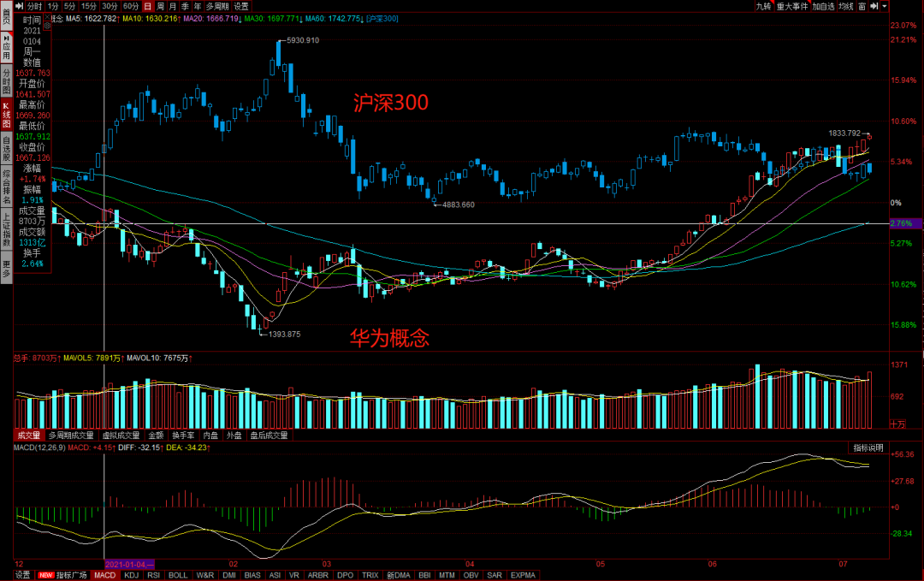Switch indicator to W&R
Screen dimensions: 924x581
click(205, 575)
